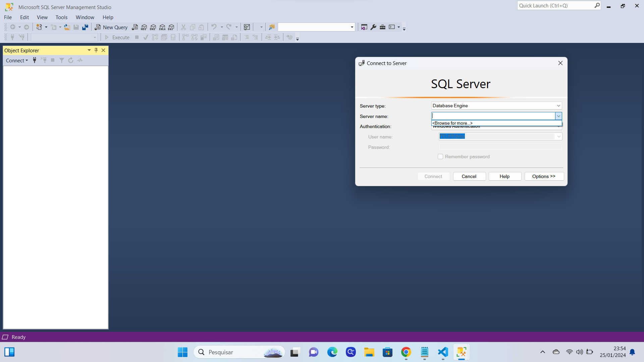Pin the Object Explorer panel
This screenshot has width=644, height=362.
[x=96, y=50]
